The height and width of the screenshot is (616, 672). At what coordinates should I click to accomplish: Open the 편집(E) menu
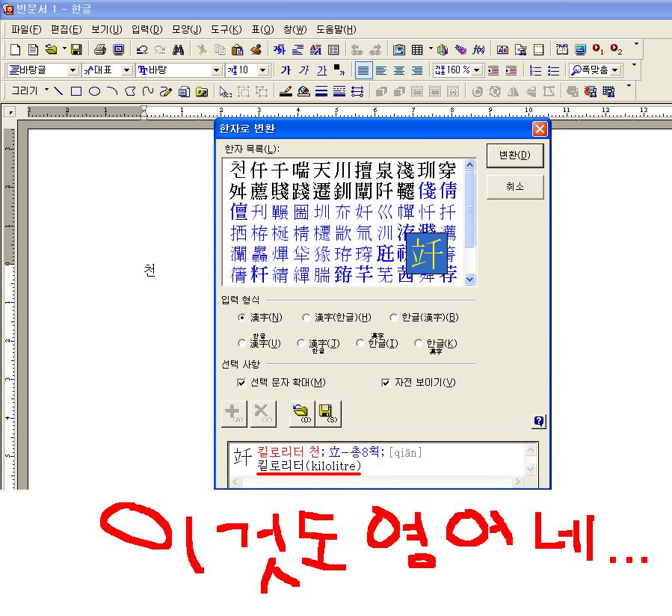(x=66, y=30)
